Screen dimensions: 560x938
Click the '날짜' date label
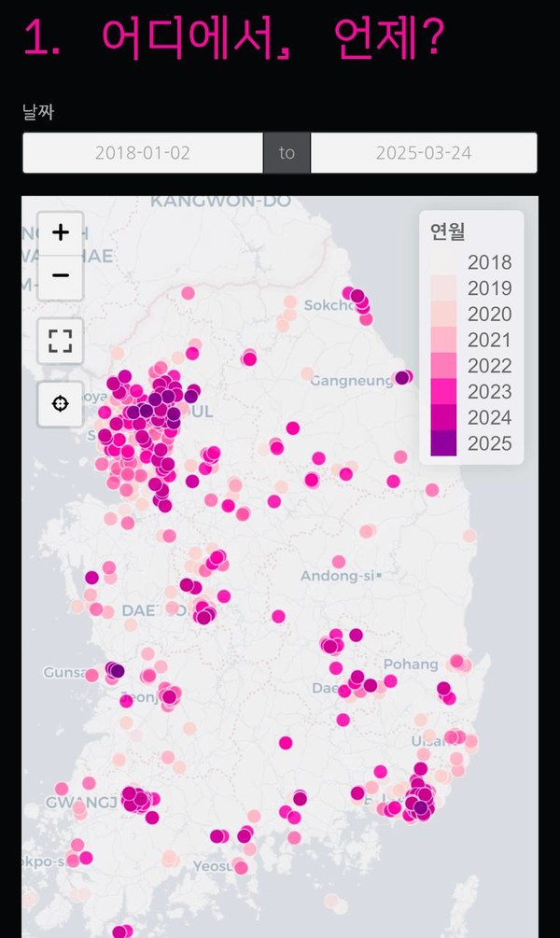click(x=38, y=112)
